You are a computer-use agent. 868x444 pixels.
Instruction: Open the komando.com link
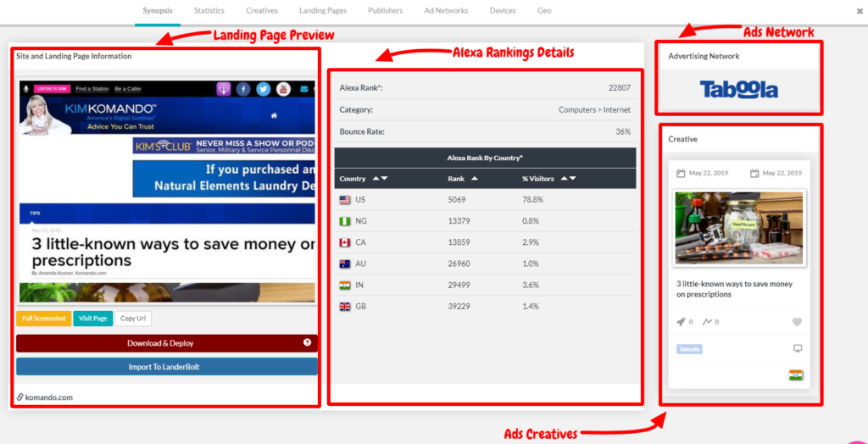click(48, 397)
